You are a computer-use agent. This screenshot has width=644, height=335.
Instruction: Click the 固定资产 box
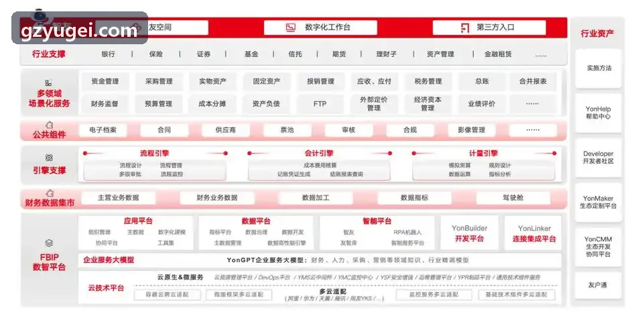click(x=267, y=81)
